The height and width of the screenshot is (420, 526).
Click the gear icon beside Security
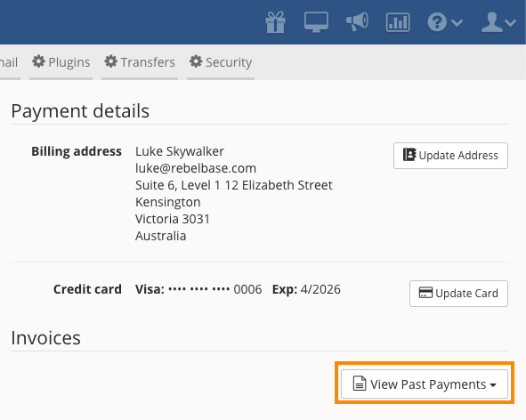(196, 61)
